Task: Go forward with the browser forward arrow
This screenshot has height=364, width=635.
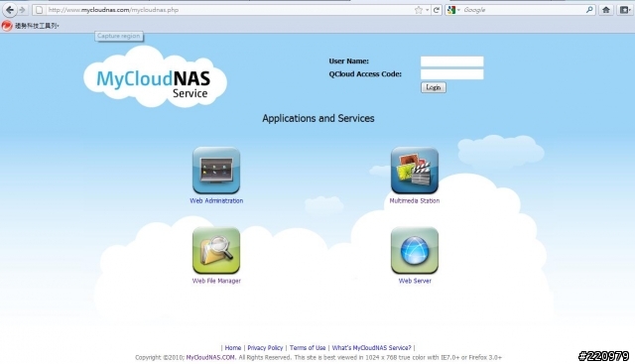Action: [x=22, y=10]
